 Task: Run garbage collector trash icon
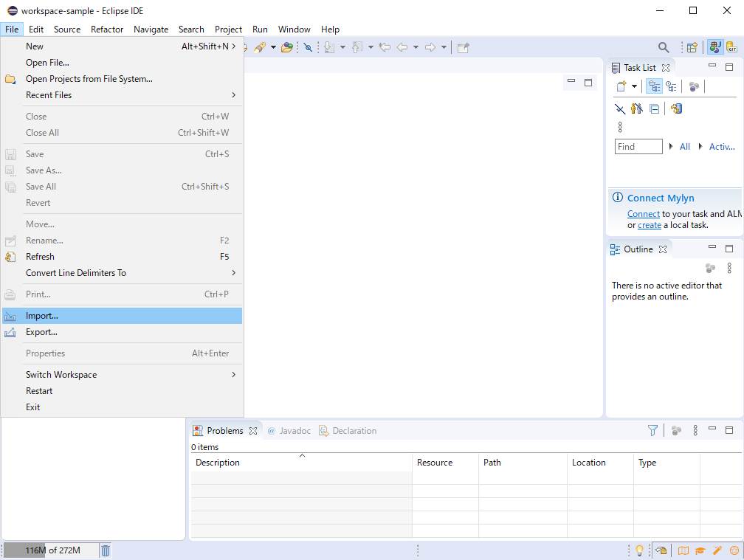[x=106, y=550]
